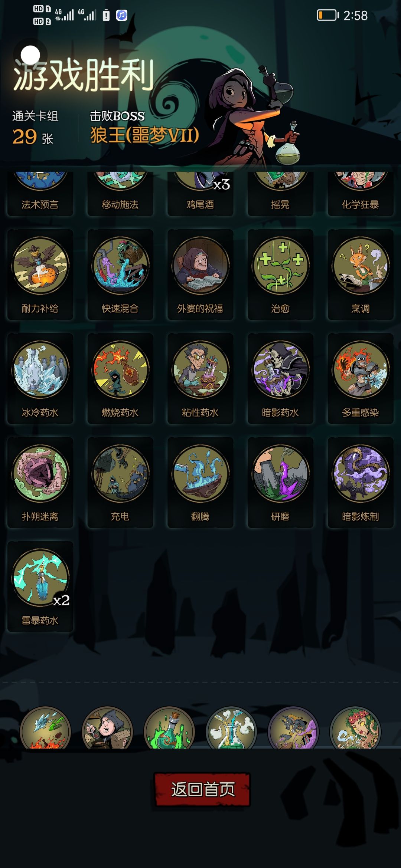Tap the ice and fire relic icon

click(x=45, y=728)
